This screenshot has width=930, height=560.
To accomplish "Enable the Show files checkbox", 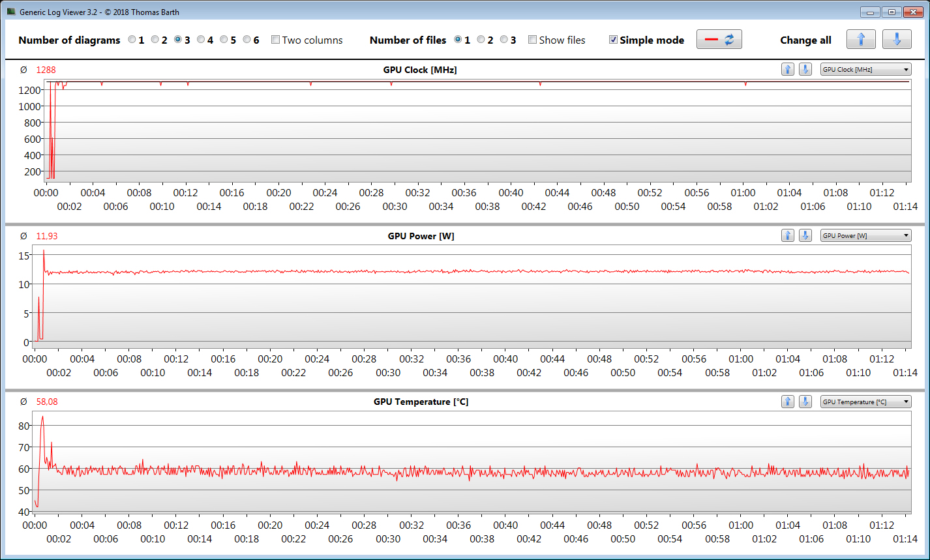I will click(532, 40).
